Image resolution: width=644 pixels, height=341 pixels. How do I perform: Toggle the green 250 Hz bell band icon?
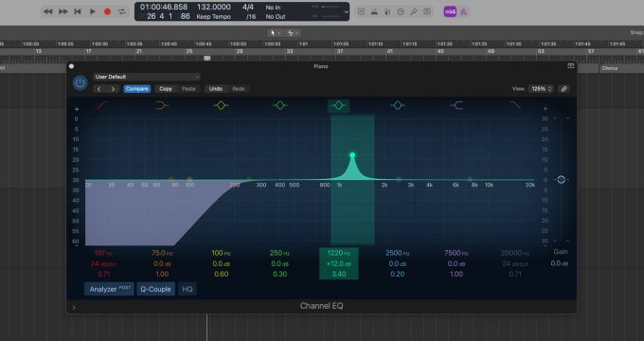(280, 105)
